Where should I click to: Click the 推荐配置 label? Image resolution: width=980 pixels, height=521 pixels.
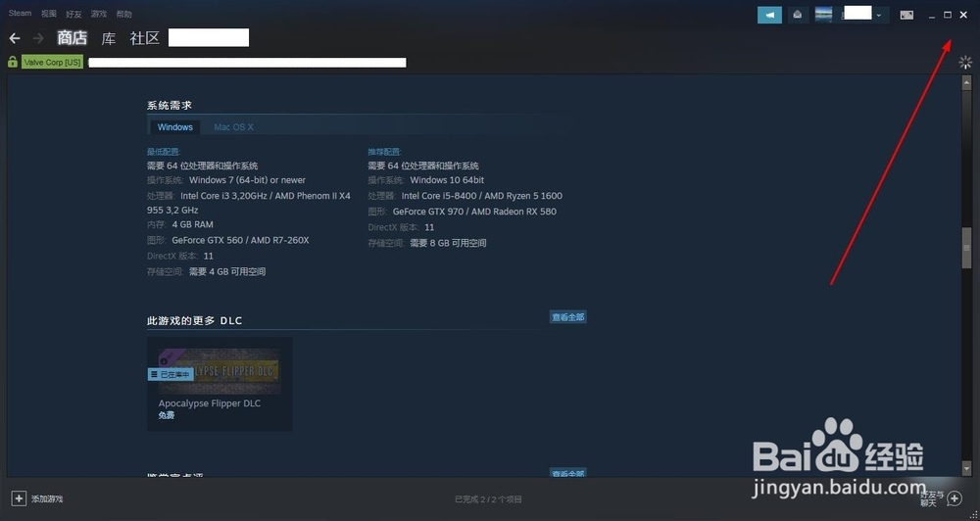(x=384, y=152)
